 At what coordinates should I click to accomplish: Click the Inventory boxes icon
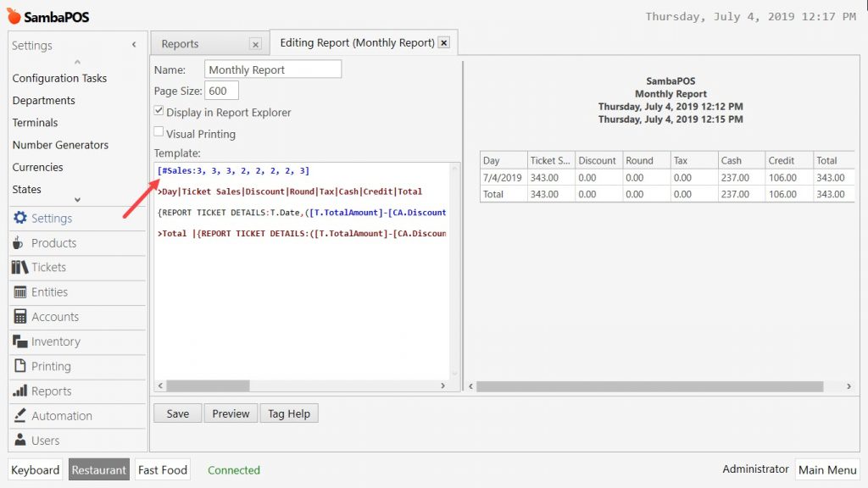pos(20,341)
